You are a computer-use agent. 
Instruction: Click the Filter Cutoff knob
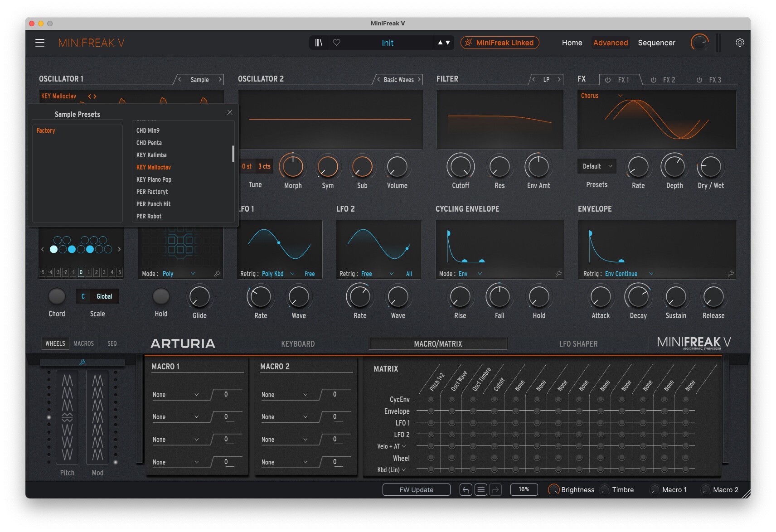point(461,167)
